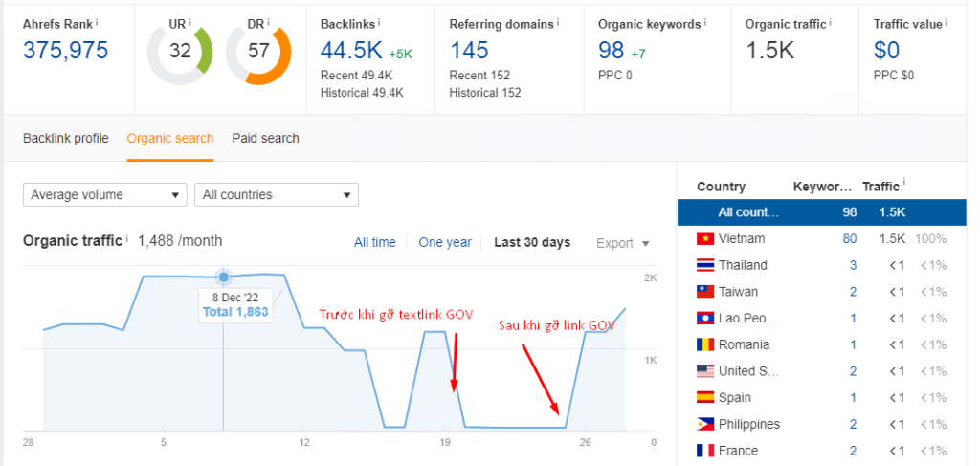Click Vietnam 100% traffic share
The image size is (980, 466).
point(930,238)
